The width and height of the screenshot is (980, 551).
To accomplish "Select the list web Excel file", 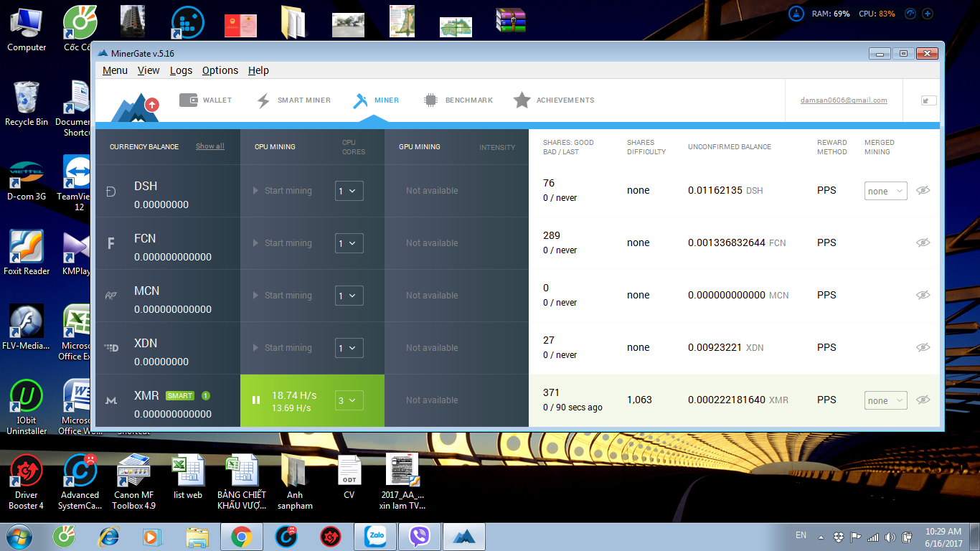I will (x=188, y=476).
